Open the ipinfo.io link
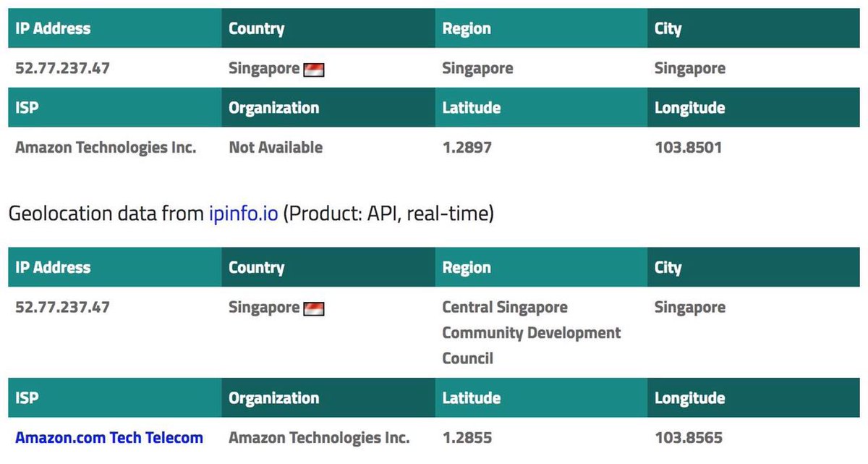 pos(243,215)
